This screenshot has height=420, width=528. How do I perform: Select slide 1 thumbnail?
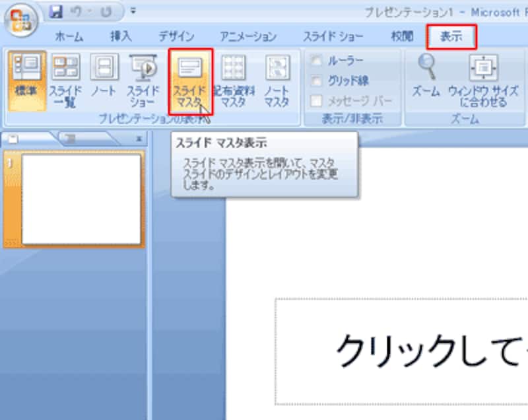click(x=81, y=199)
